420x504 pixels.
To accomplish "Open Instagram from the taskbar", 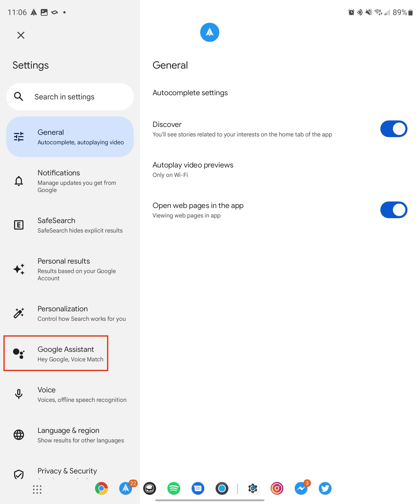I will tap(277, 488).
